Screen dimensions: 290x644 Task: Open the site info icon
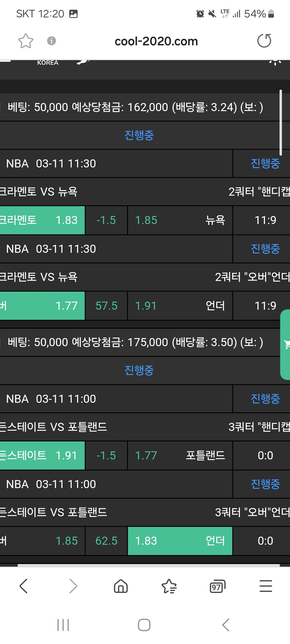click(51, 41)
